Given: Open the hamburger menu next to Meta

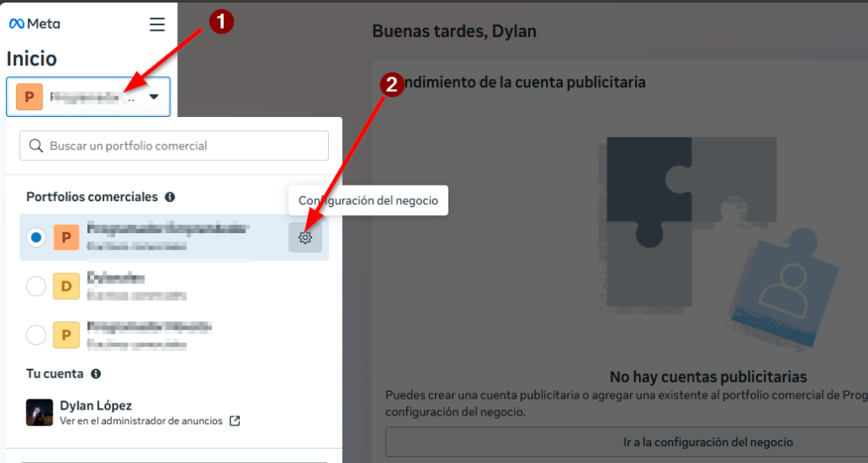Looking at the screenshot, I should tap(157, 25).
